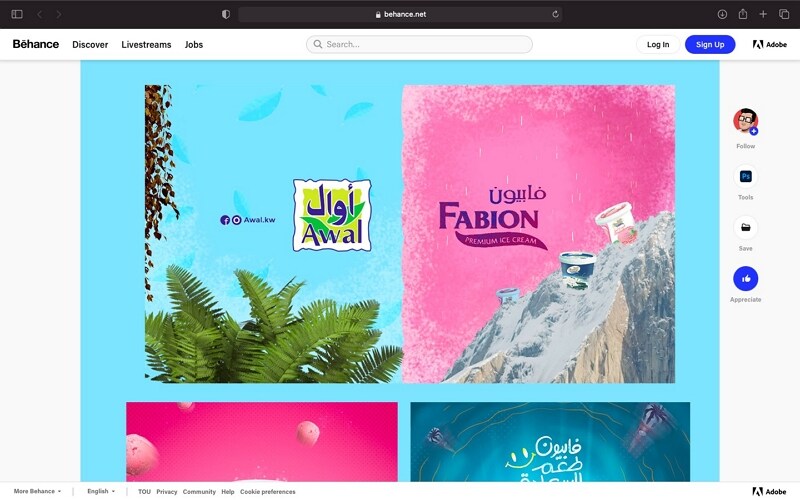
Task: Open the teal Arabic lettering image
Action: coord(550,442)
